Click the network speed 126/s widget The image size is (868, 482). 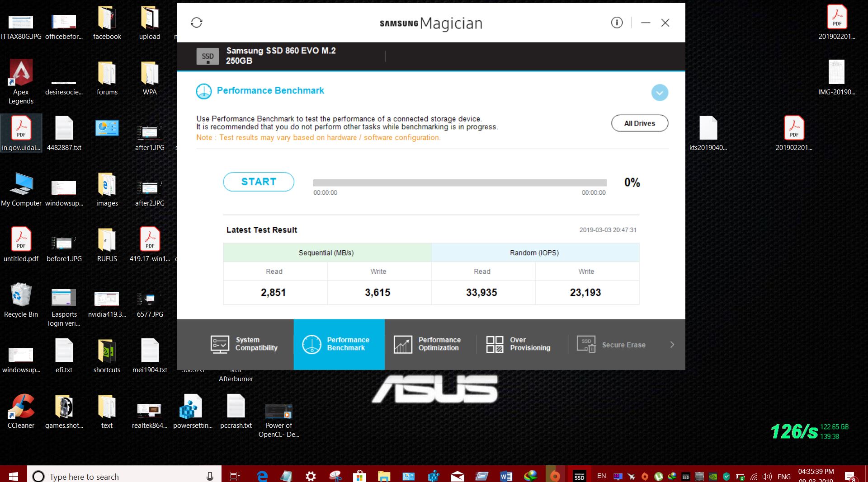pyautogui.click(x=794, y=431)
